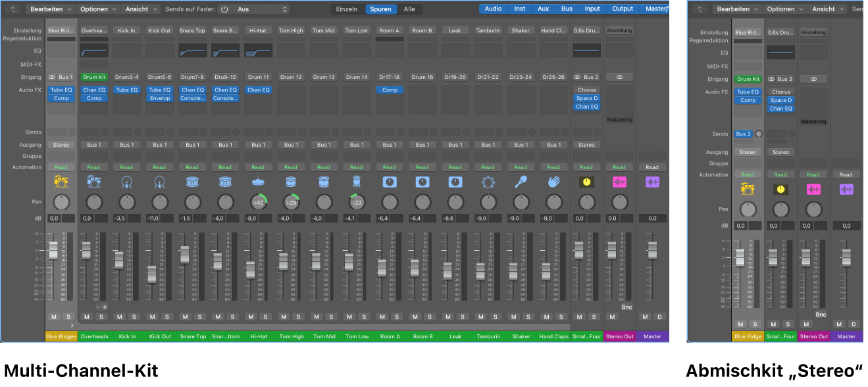Solo the Tom High channel
Image resolution: width=868 pixels, height=387 pixels.
299,317
